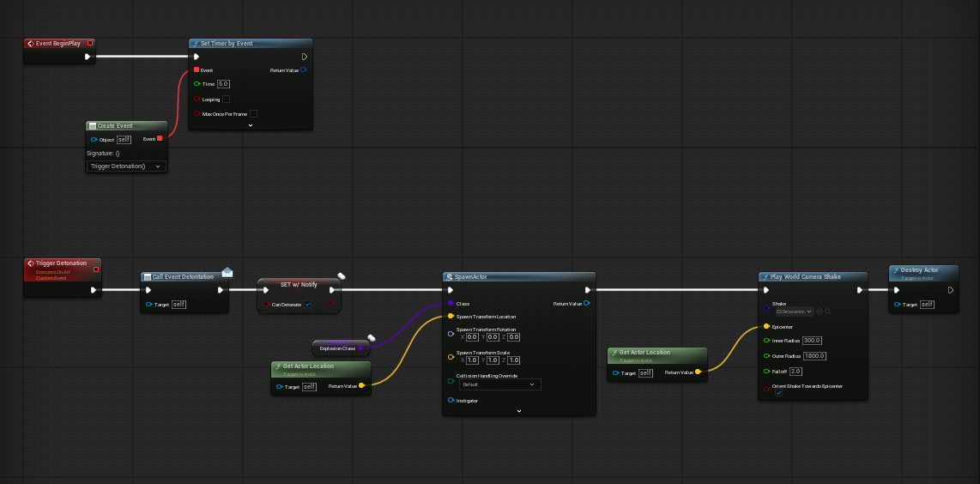Click Spawn Transform Location yellow pin
Image resolution: width=980 pixels, height=484 pixels.
click(x=451, y=317)
